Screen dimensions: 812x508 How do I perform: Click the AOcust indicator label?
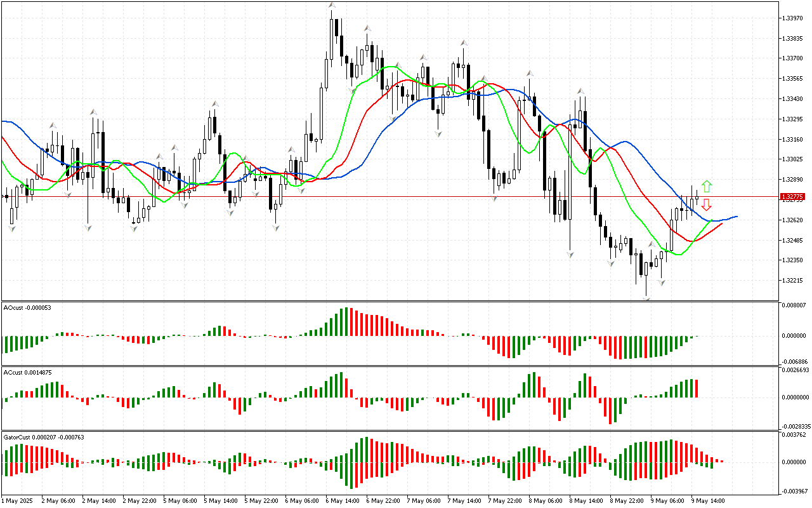point(27,308)
